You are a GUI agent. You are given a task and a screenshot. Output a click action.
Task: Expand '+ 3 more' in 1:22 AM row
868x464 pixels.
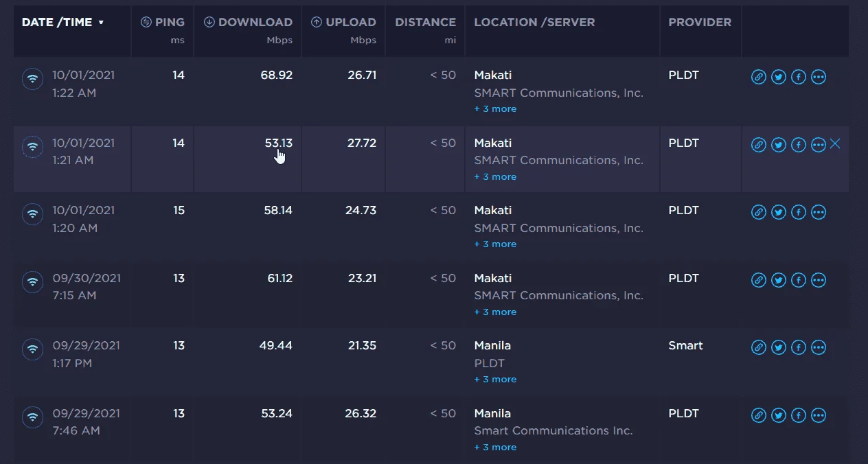(x=495, y=109)
